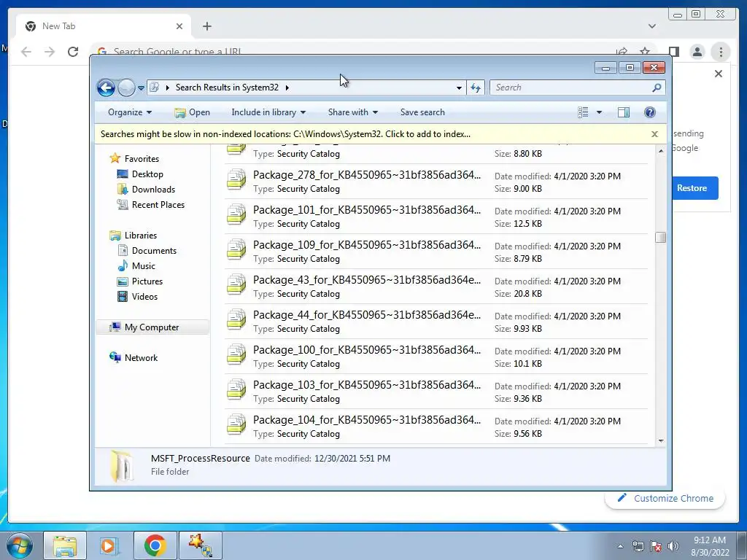Open a new Chrome tab with plus button

(206, 26)
